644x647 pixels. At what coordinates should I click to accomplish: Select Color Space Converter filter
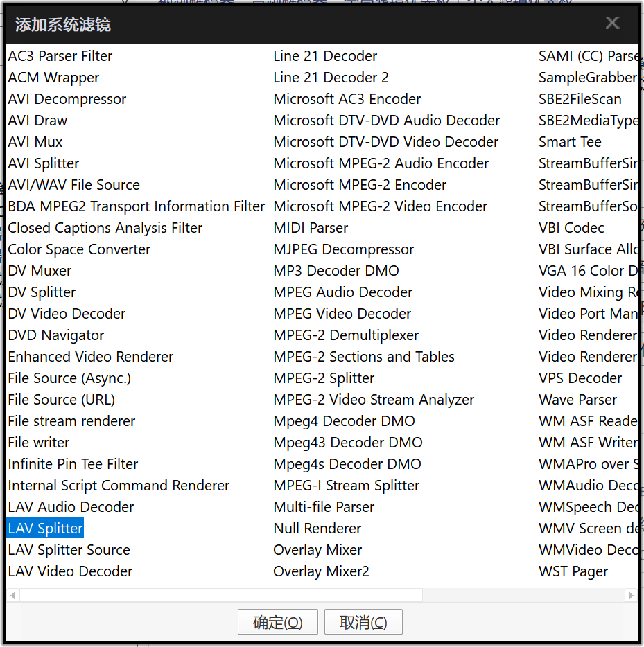pyautogui.click(x=79, y=249)
